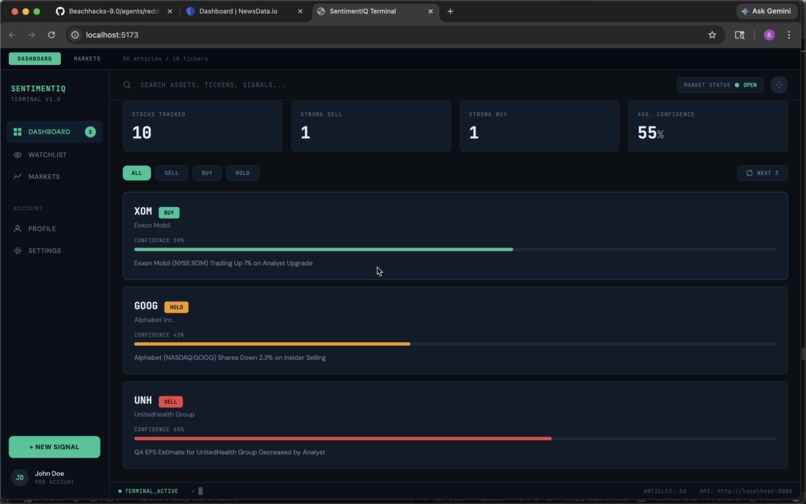Open the tab search icon in toolbar
The height and width of the screenshot is (504, 806).
[739, 35]
